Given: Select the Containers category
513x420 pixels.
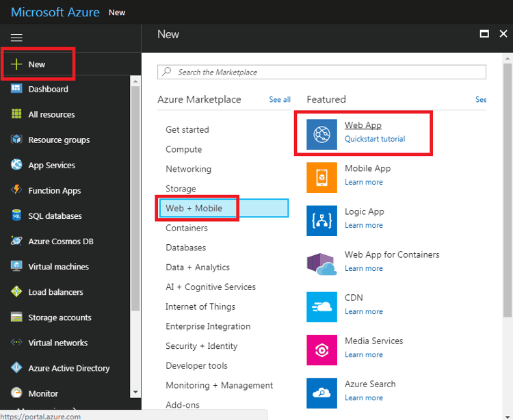Looking at the screenshot, I should coord(187,228).
